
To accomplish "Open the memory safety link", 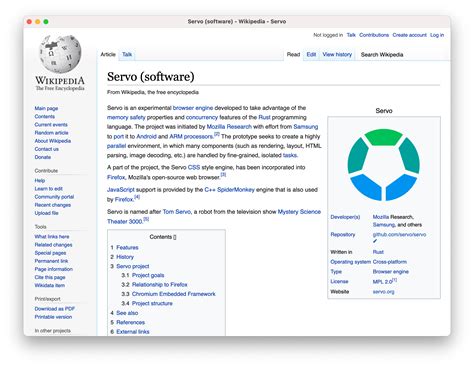I will click(126, 117).
